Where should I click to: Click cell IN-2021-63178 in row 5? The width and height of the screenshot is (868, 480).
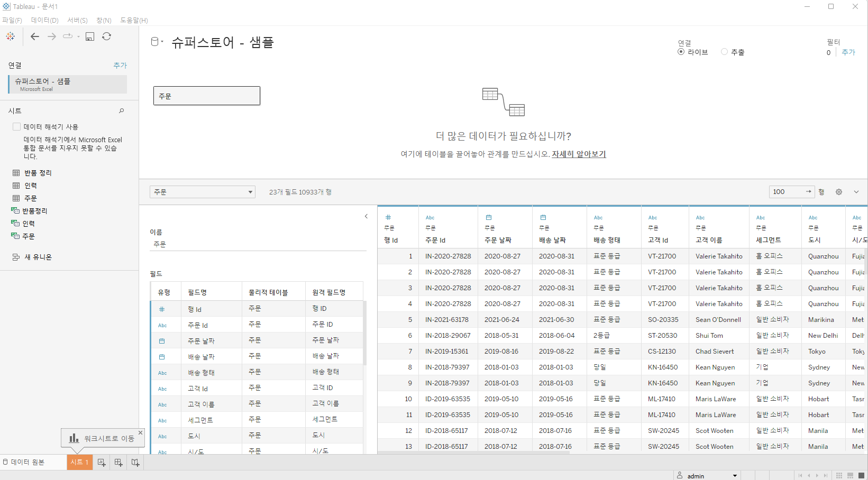[448, 320]
